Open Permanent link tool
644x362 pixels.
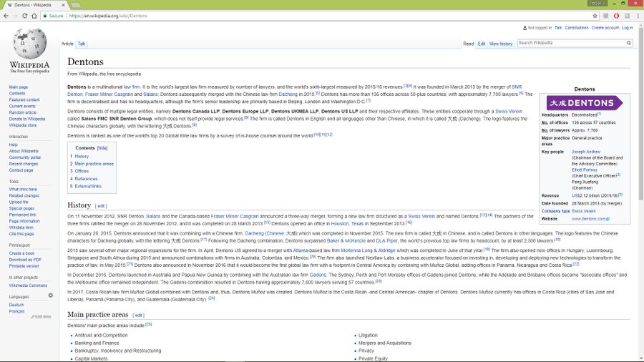coord(23,215)
